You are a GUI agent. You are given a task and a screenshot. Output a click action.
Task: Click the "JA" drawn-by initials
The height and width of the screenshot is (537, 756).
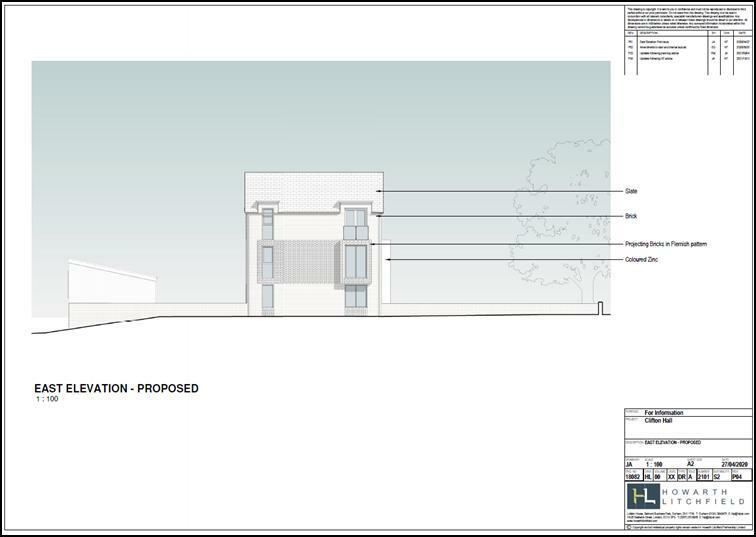[x=629, y=464]
